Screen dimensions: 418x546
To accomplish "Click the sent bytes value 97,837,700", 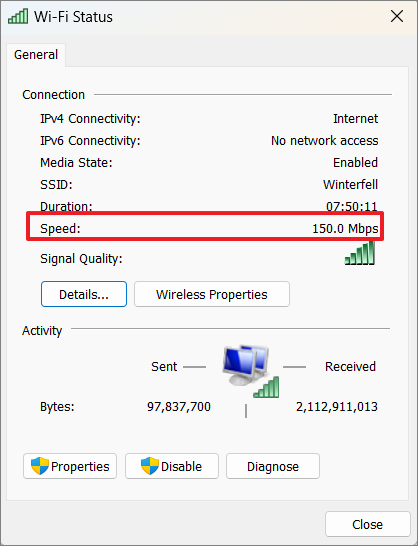I will pos(179,406).
